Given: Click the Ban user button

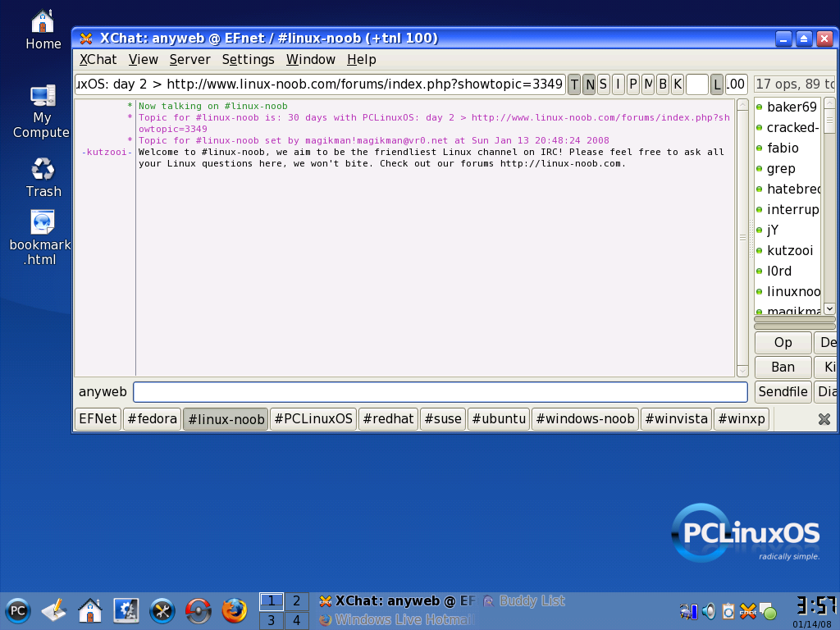Looking at the screenshot, I should [783, 367].
